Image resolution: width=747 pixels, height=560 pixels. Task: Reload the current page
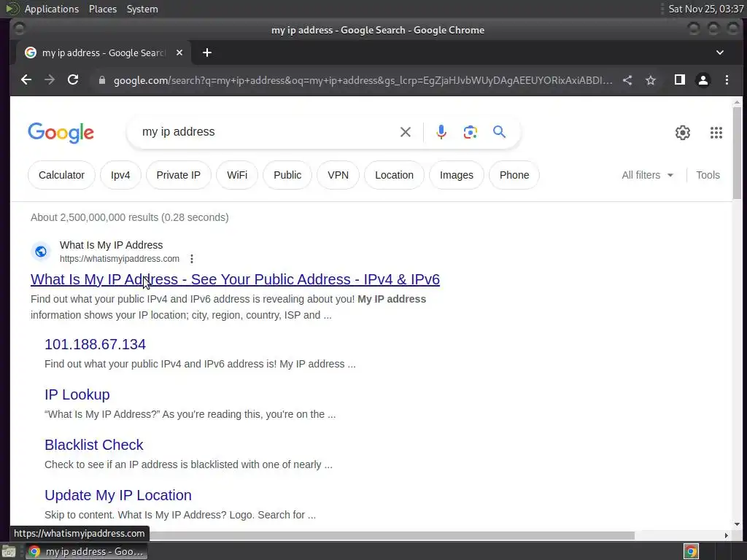click(x=73, y=80)
